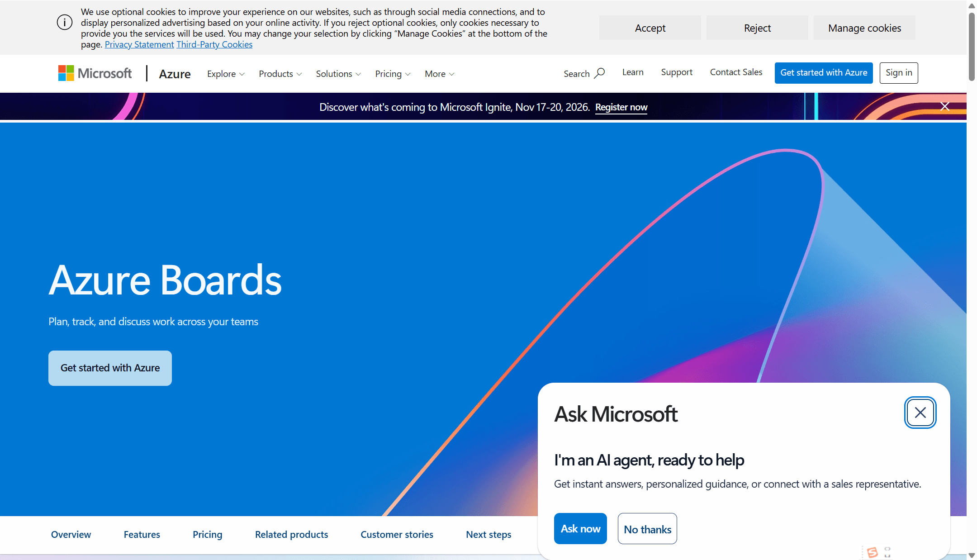Decline with the No thanks button
Image resolution: width=977 pixels, height=560 pixels.
(647, 528)
